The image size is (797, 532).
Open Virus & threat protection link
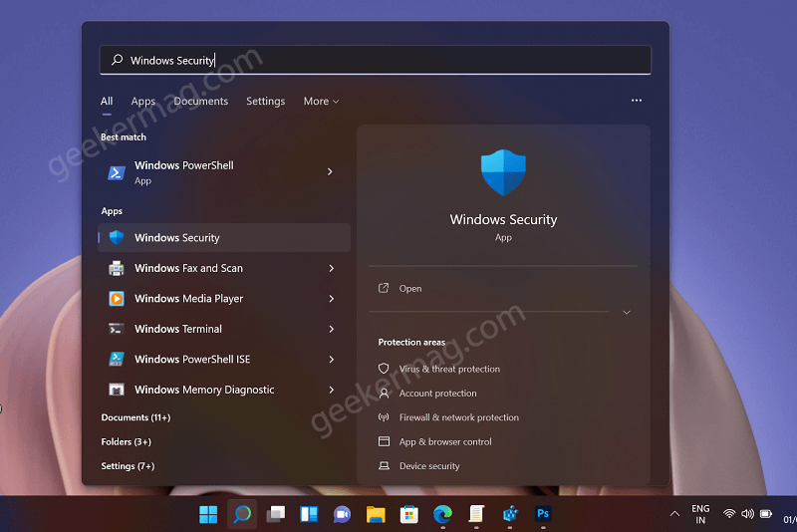click(x=449, y=369)
